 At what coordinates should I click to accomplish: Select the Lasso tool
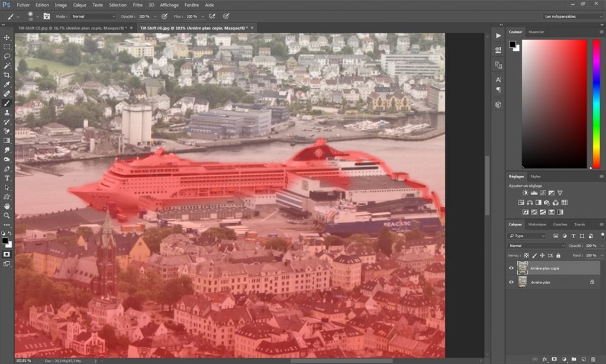(x=7, y=56)
